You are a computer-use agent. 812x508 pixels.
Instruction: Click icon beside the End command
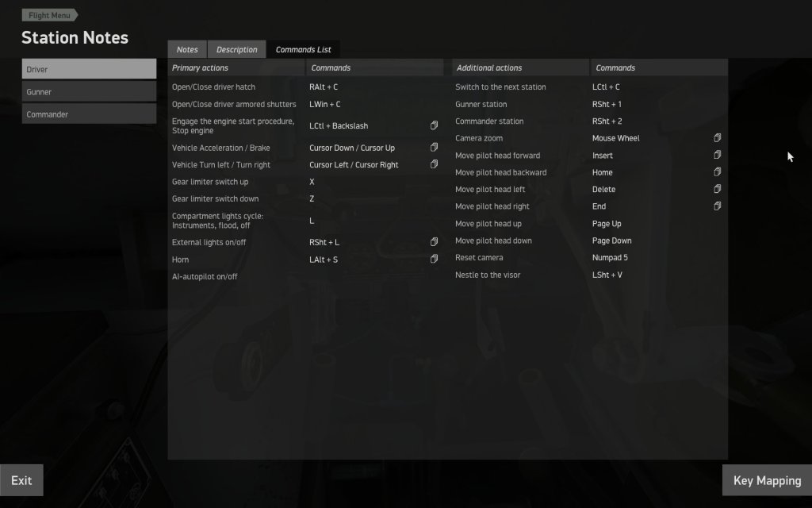point(717,206)
